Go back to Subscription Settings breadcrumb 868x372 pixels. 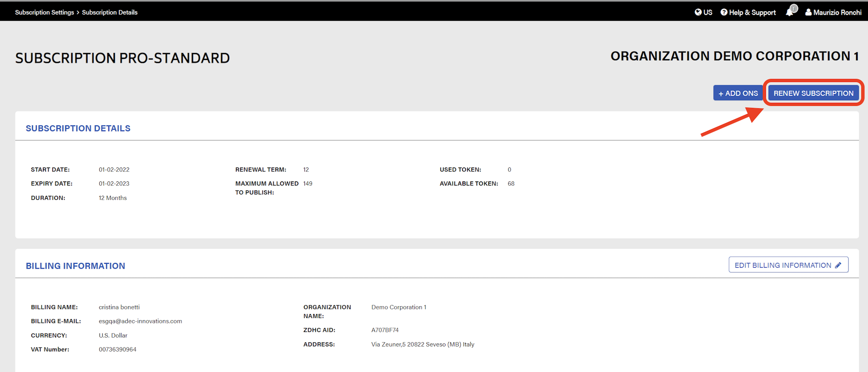[44, 12]
